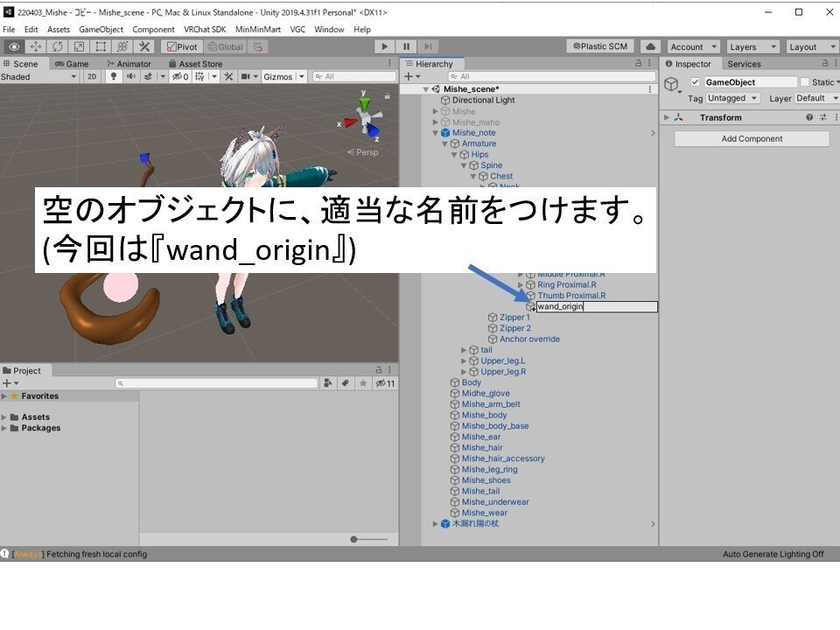Open Plastic SCM
The width and height of the screenshot is (840, 630).
[x=600, y=46]
